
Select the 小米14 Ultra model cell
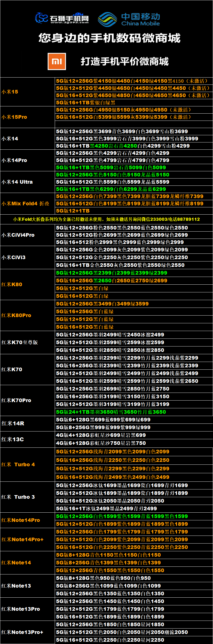click(28, 182)
